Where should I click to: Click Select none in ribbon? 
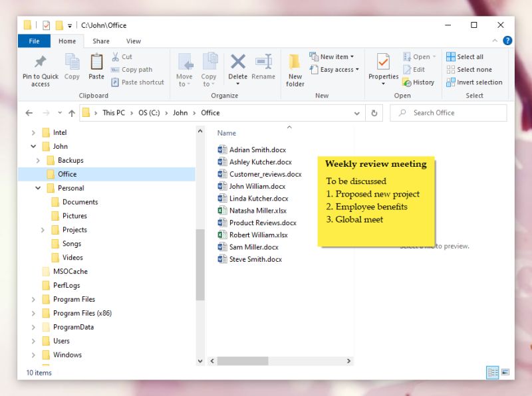point(469,70)
